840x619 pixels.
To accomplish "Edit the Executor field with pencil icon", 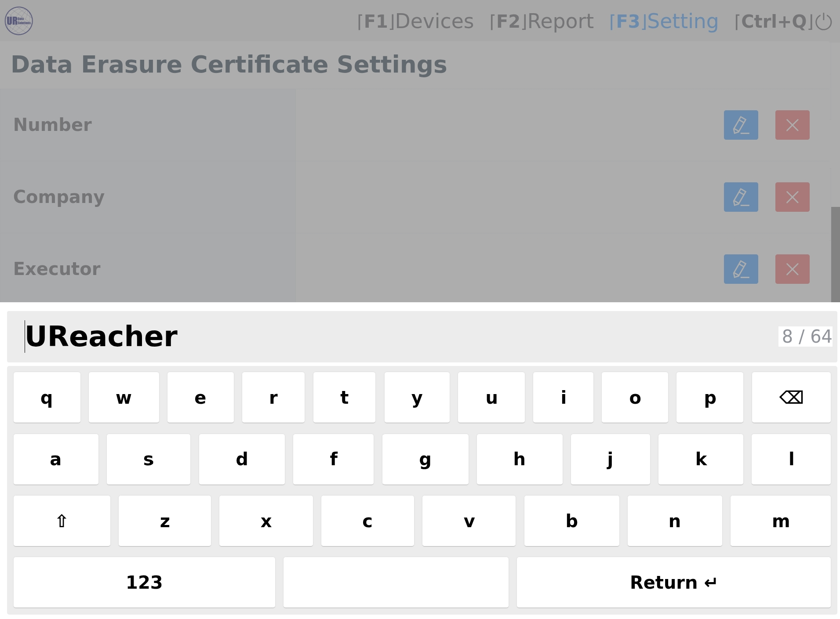I will (x=741, y=269).
